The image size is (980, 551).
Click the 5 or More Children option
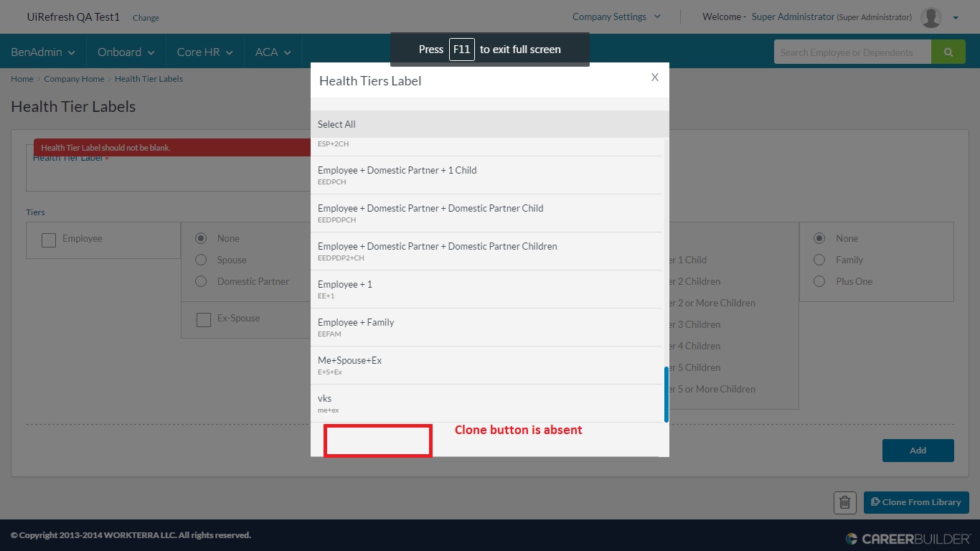click(x=712, y=389)
